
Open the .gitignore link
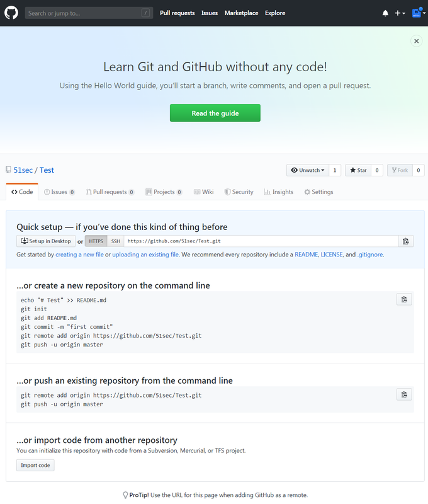click(x=370, y=255)
